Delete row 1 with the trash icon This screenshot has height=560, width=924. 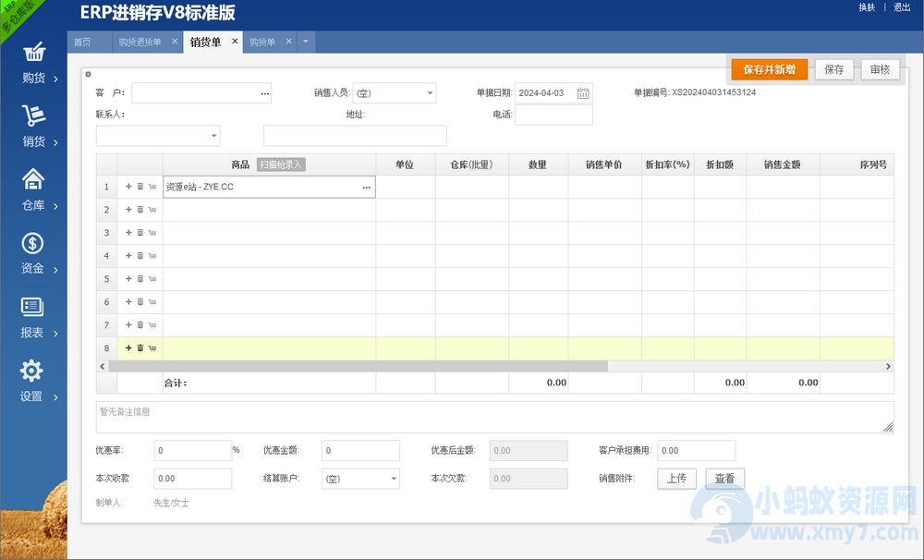pyautogui.click(x=140, y=187)
